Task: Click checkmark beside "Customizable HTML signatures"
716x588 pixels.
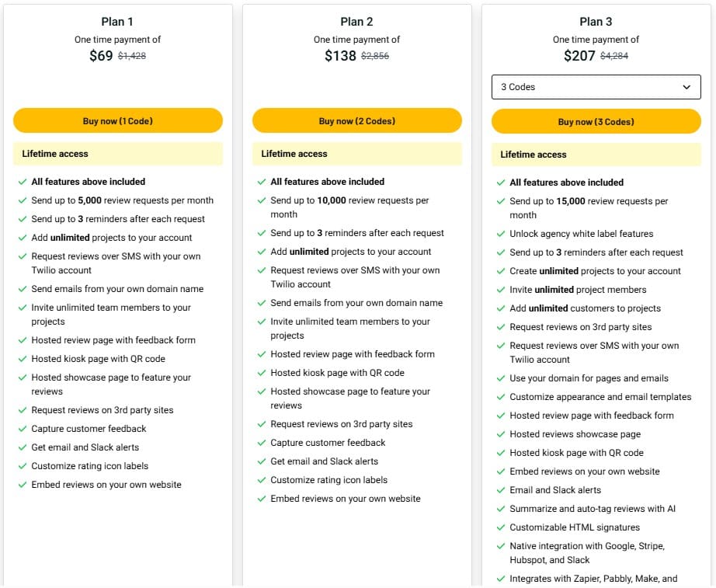Action: tap(500, 527)
